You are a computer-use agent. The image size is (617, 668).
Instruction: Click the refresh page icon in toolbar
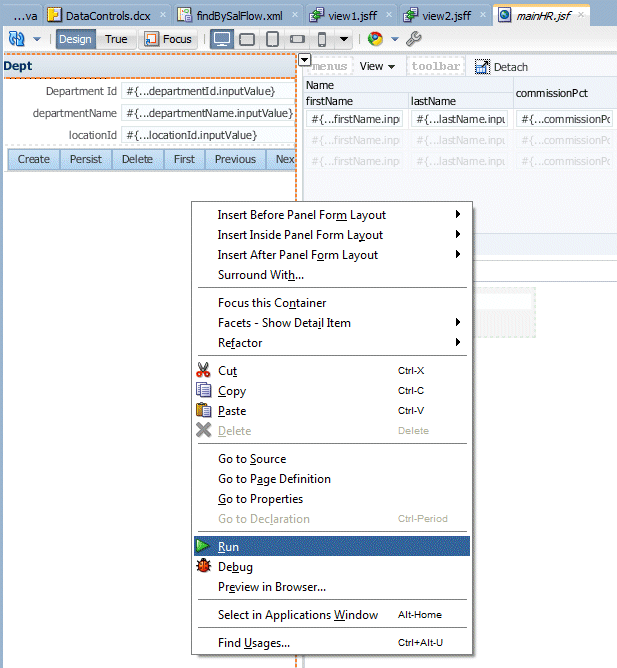(x=17, y=39)
